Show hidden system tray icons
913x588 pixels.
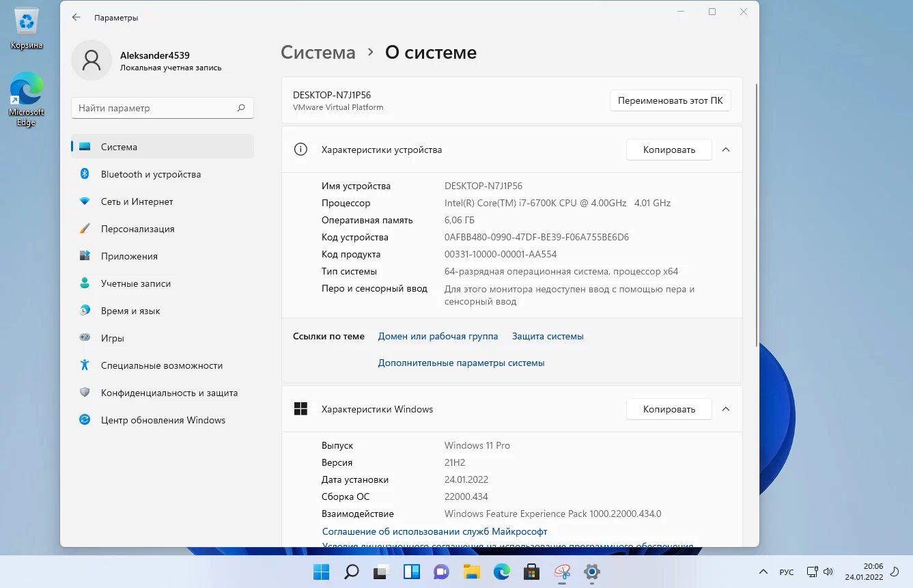[762, 572]
